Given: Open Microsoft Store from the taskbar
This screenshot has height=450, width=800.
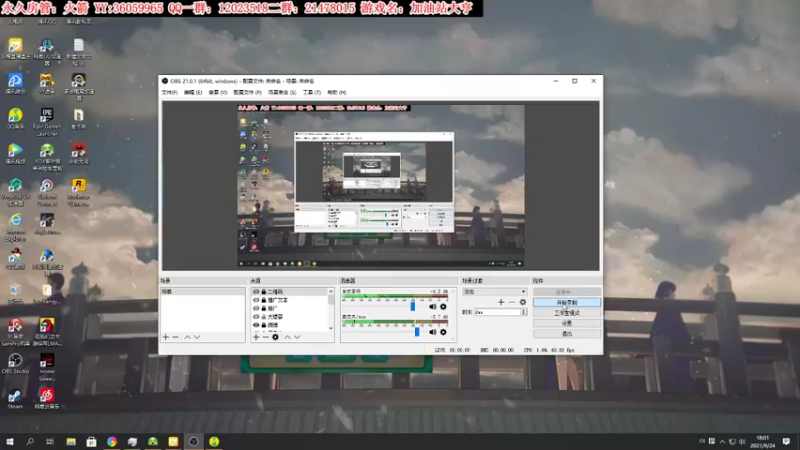Looking at the screenshot, I should [x=91, y=441].
